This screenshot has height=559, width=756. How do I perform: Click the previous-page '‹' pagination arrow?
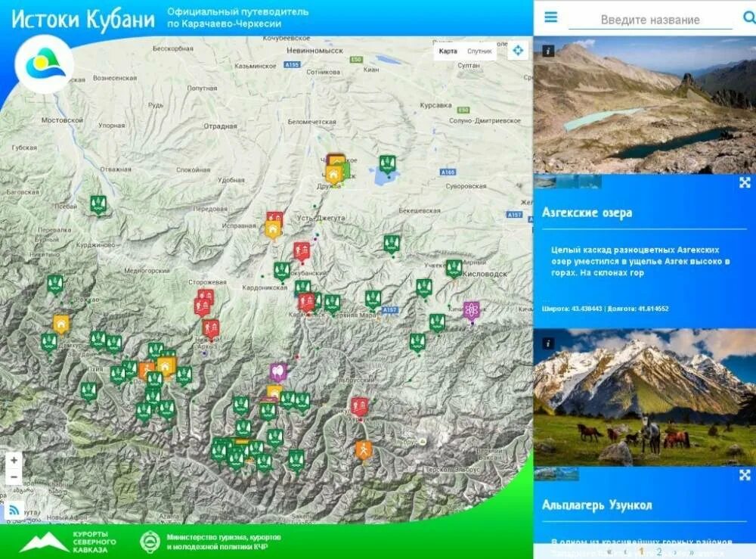coord(625,551)
